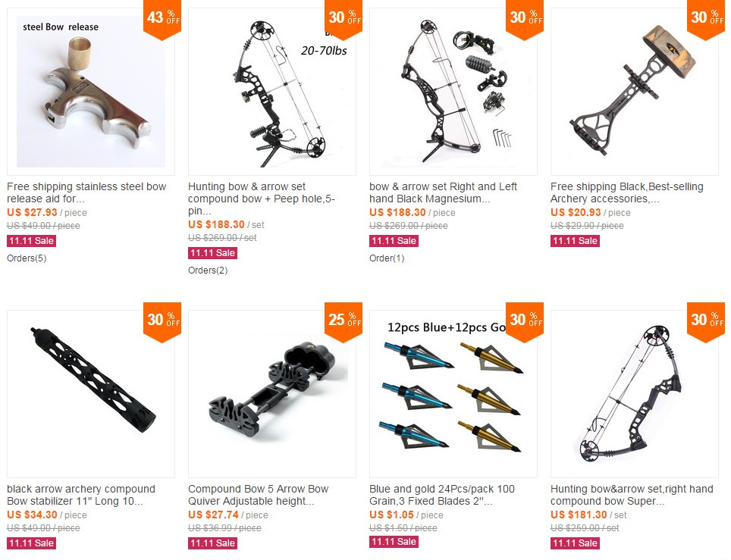Open the steel bow release product image
This screenshot has width=731, height=560.
91,92
